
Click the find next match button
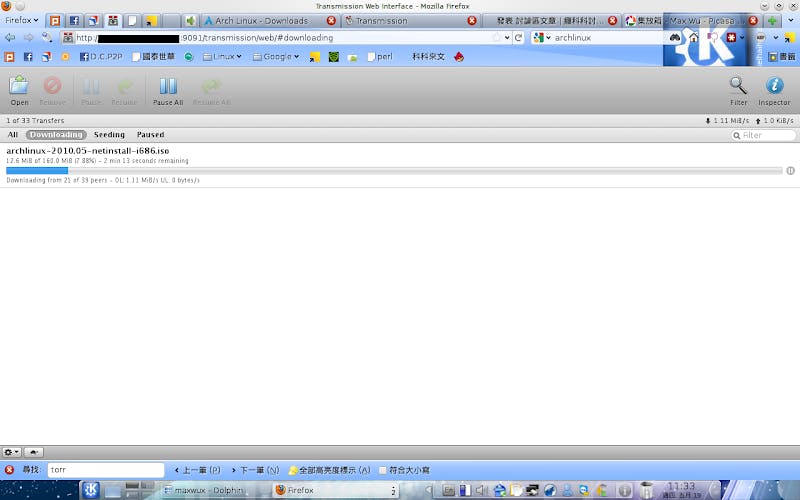coord(255,470)
